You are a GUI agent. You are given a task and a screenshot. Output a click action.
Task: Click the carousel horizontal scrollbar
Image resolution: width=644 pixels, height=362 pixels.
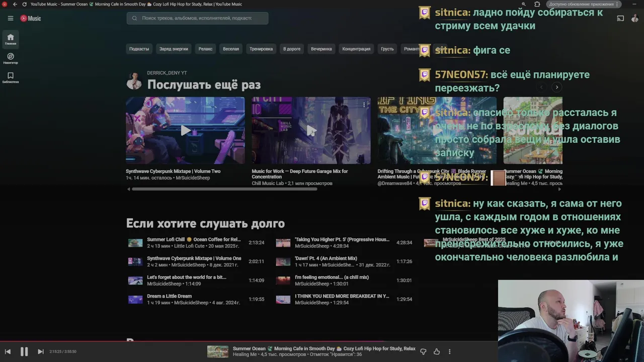[224, 189]
